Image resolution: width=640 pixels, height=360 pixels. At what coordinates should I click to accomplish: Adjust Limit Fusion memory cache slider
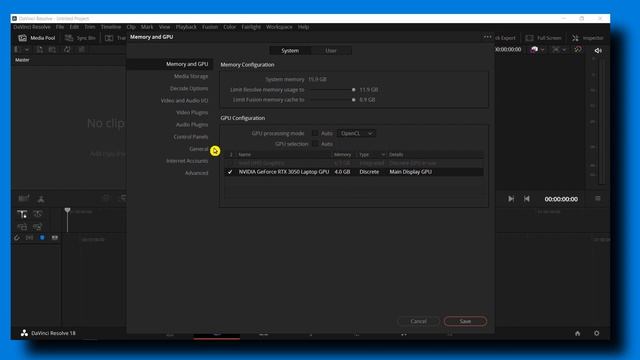coord(353,100)
